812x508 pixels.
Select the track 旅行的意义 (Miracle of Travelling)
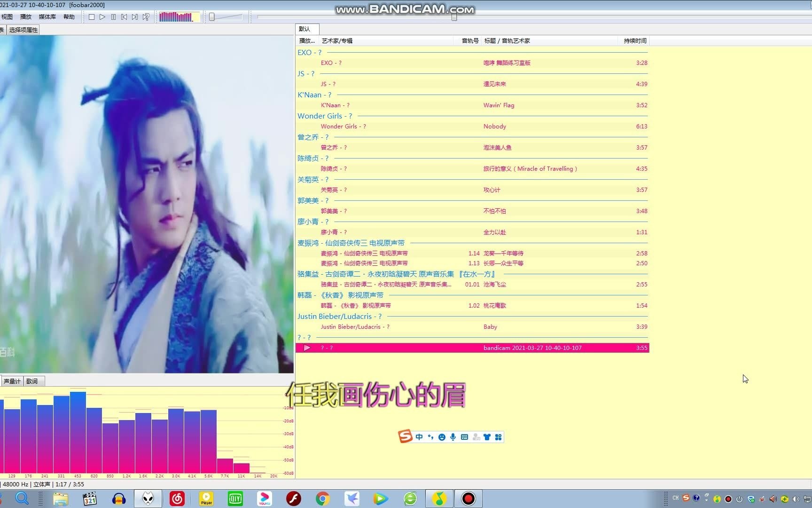[472, 169]
